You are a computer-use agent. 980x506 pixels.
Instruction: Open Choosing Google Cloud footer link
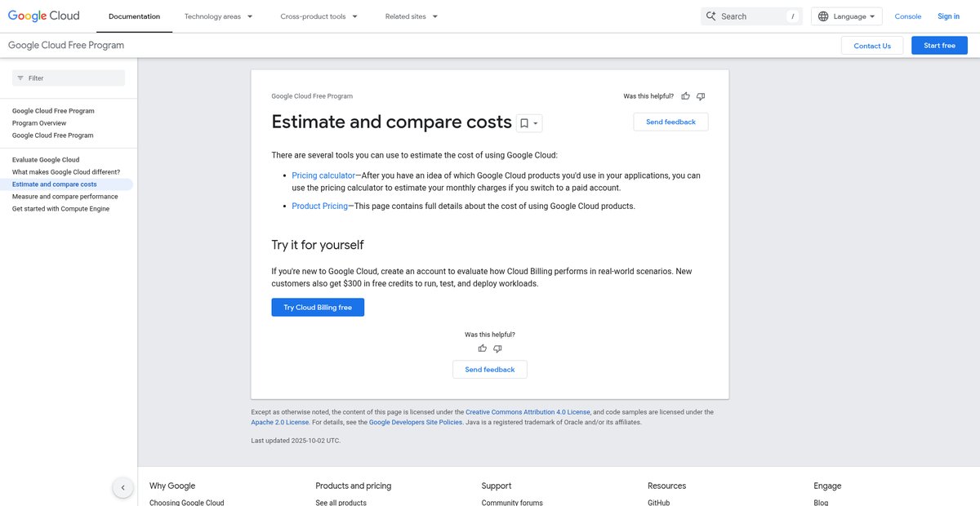[x=186, y=503]
